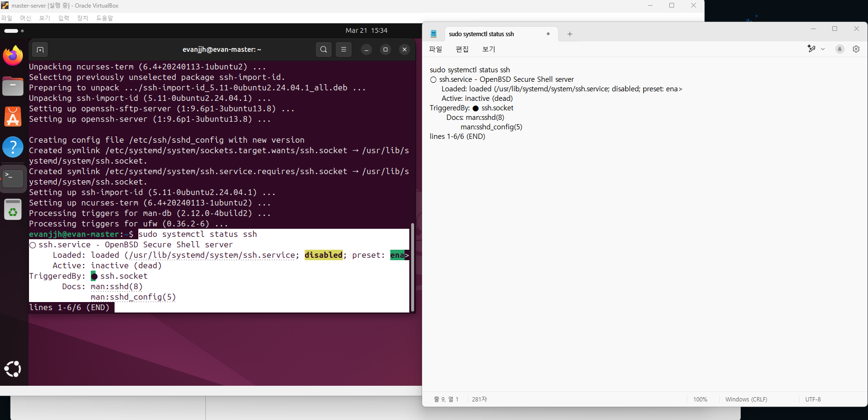Click character count 281자 in status bar

(x=480, y=400)
